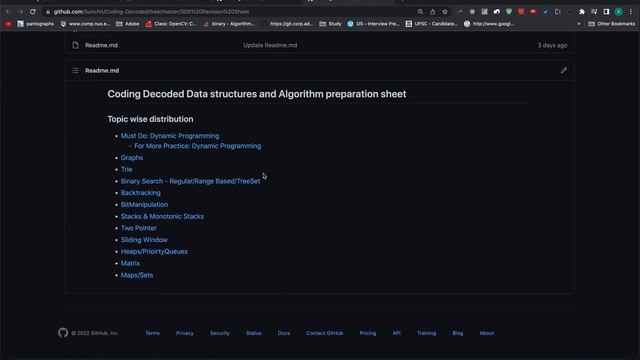Open Binary Search Regular/Range Based/TreeSet link
Image resolution: width=640 pixels, height=360 pixels.
click(190, 181)
